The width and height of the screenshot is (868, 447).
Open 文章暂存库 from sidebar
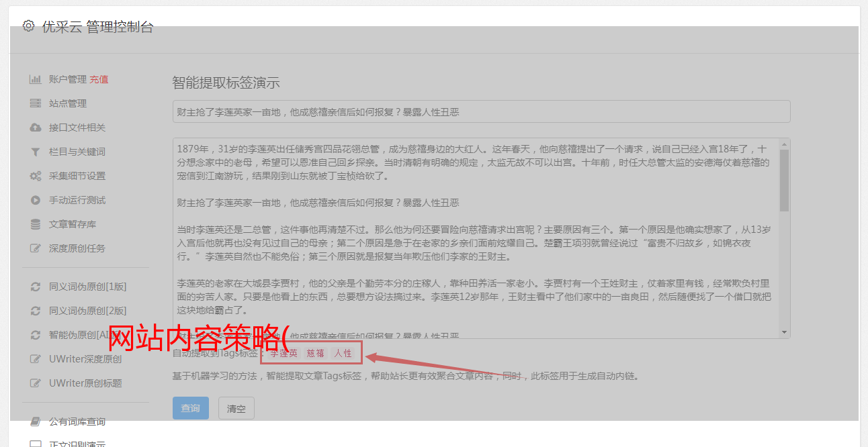click(73, 224)
